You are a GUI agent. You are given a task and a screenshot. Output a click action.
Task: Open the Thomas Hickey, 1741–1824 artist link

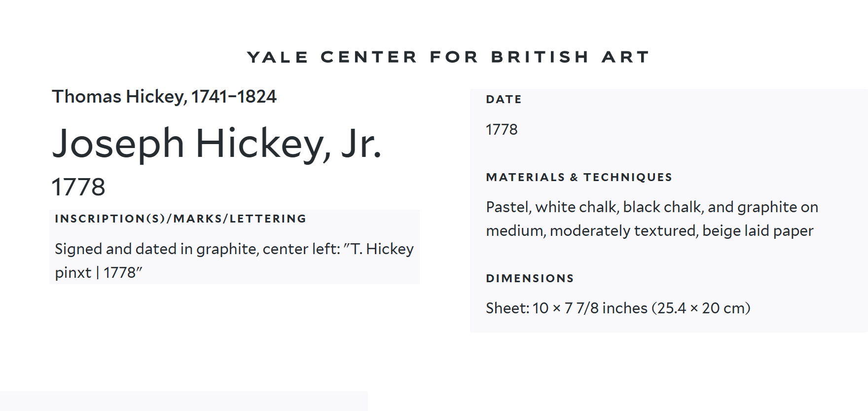tap(164, 97)
